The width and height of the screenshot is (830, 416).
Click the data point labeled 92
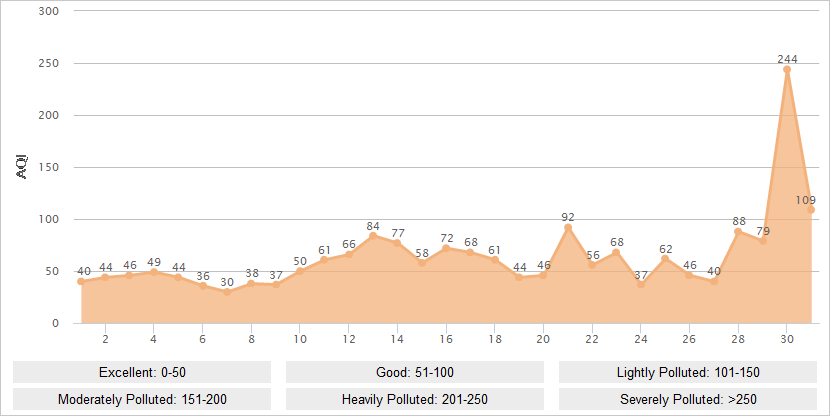point(568,228)
